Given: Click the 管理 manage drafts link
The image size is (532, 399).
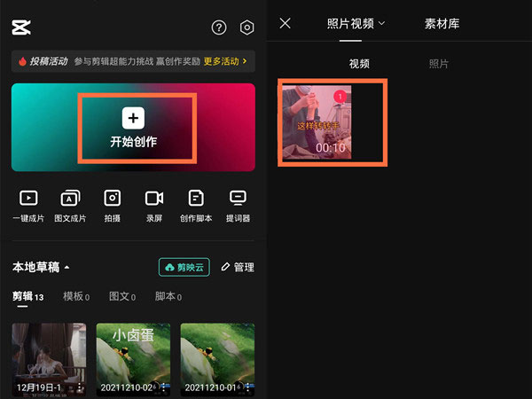Looking at the screenshot, I should click(238, 267).
